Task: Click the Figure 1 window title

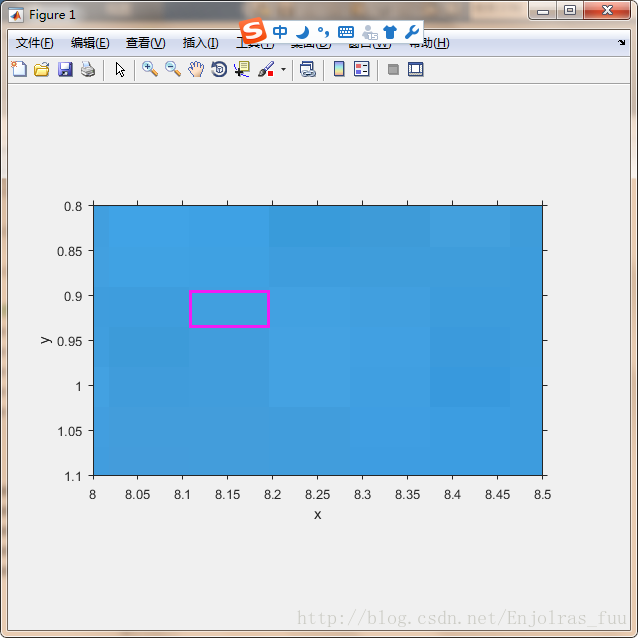Action: click(x=52, y=15)
